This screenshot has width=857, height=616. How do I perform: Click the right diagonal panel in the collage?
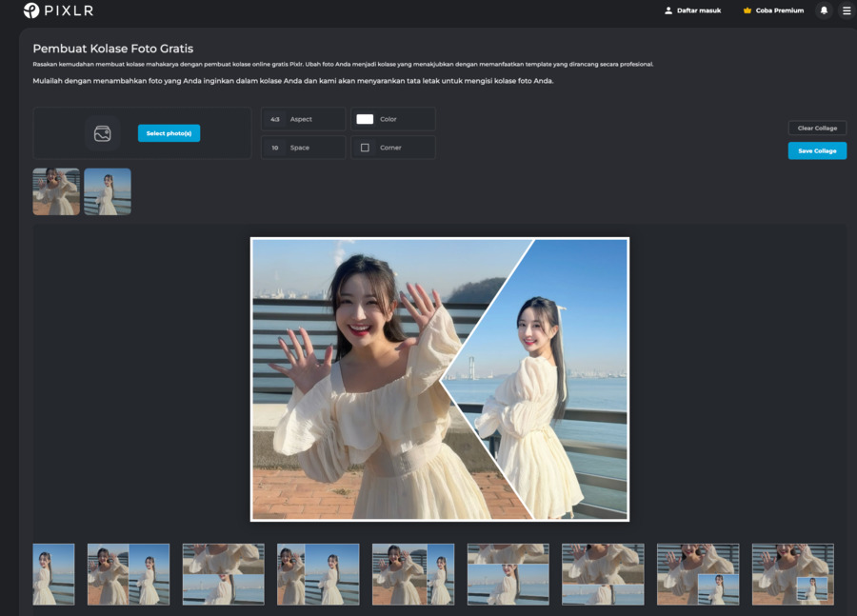(x=562, y=381)
